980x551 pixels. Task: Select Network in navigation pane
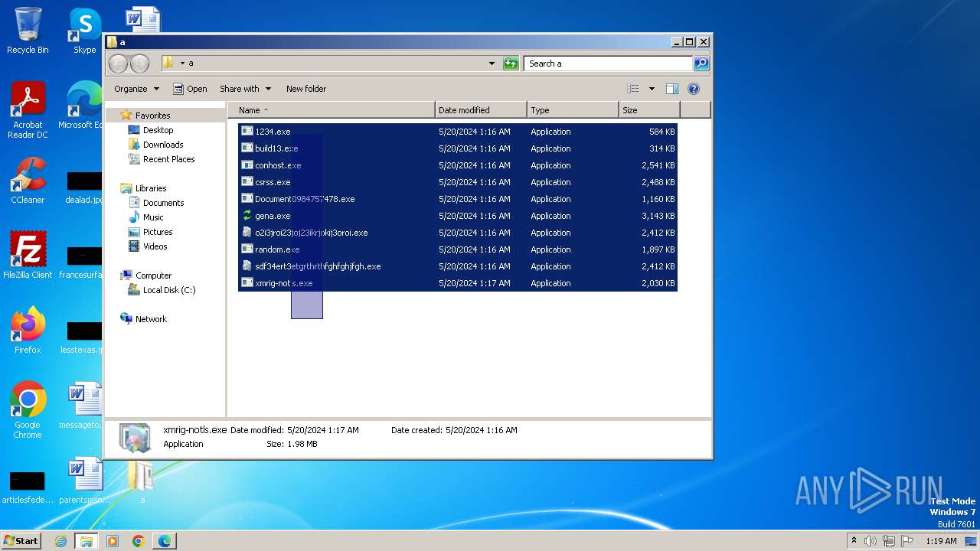click(143, 319)
